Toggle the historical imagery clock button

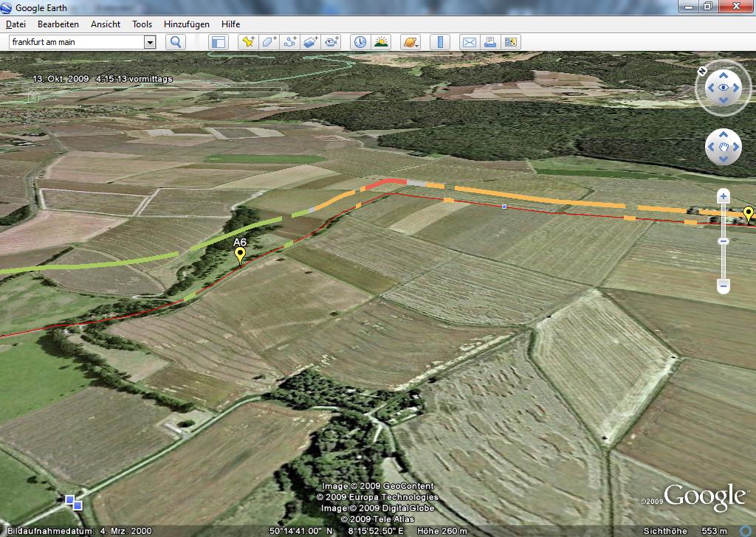(x=360, y=42)
